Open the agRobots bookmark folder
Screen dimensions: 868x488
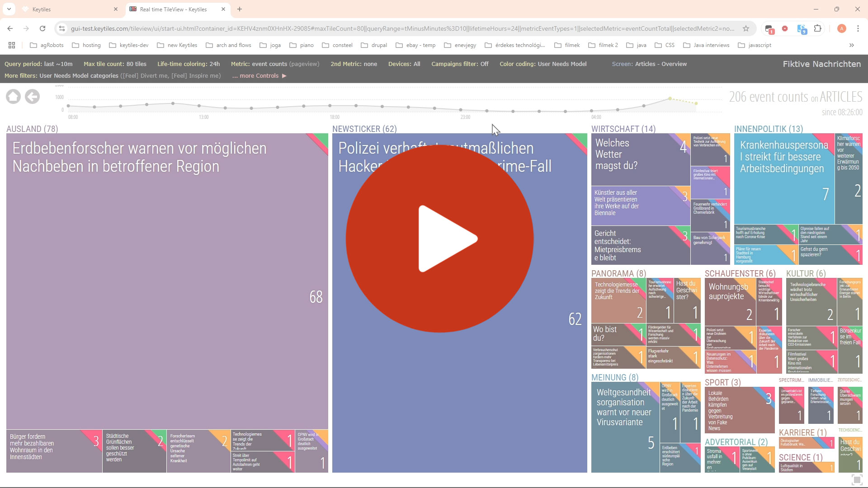(47, 45)
